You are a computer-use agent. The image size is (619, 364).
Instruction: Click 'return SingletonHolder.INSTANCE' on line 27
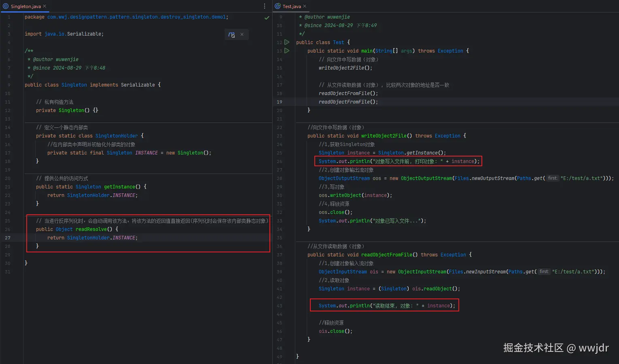point(92,238)
